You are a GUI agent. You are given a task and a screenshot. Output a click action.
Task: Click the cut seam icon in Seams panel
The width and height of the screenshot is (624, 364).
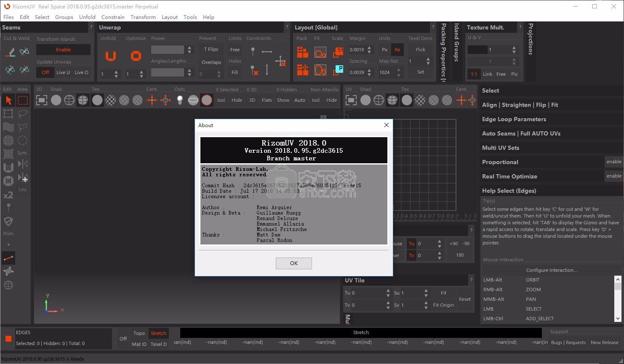tap(10, 52)
